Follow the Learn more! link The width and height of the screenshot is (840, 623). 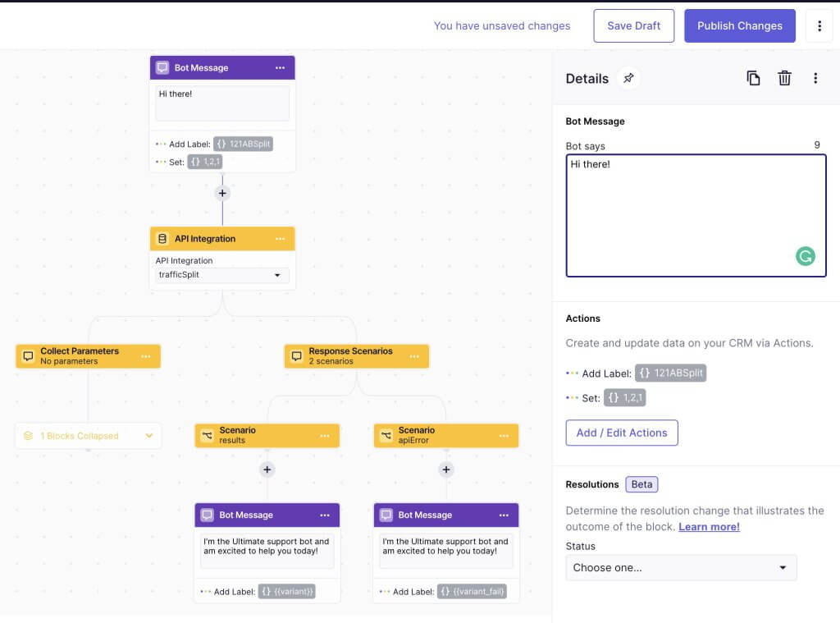709,527
